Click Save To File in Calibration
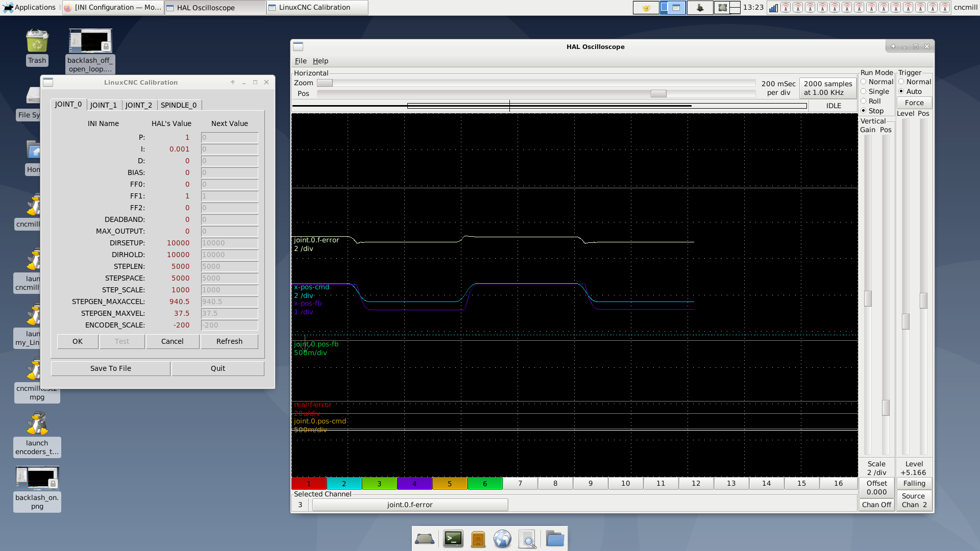The height and width of the screenshot is (551, 980). coord(111,368)
